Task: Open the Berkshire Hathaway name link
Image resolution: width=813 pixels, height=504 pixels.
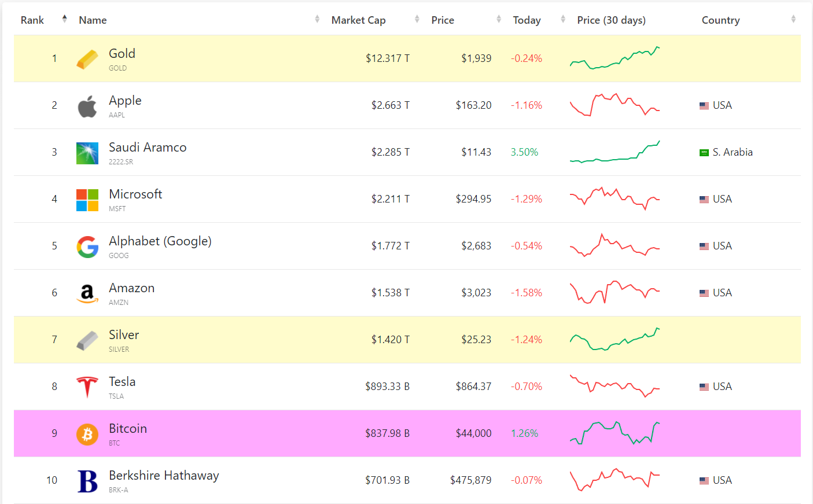Action: tap(164, 476)
